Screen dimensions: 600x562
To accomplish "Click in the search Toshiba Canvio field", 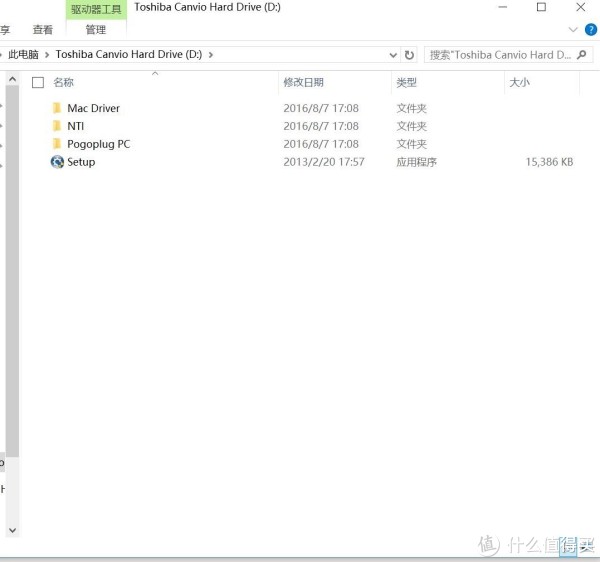I will coord(500,55).
